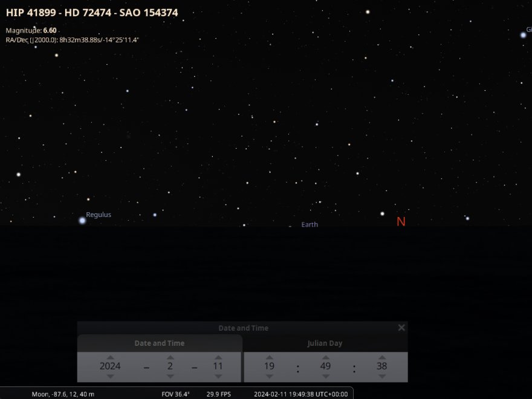Increase the year with the up arrow
Screen dimensions: 532x399
[x=110, y=357]
